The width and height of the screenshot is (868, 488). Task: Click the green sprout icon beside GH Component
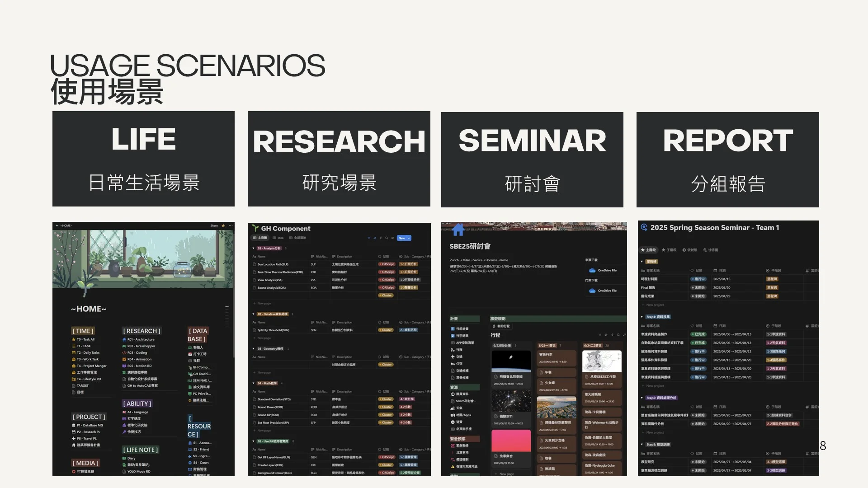[x=255, y=228]
